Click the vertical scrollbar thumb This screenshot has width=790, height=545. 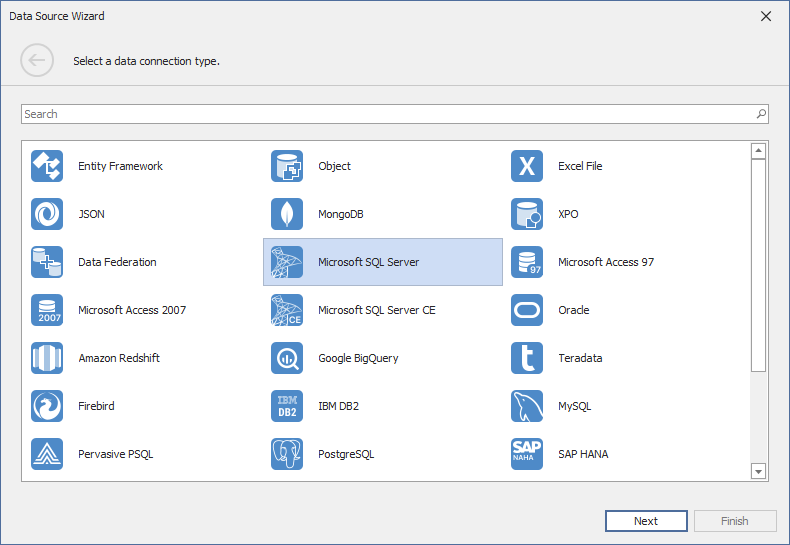(x=758, y=265)
